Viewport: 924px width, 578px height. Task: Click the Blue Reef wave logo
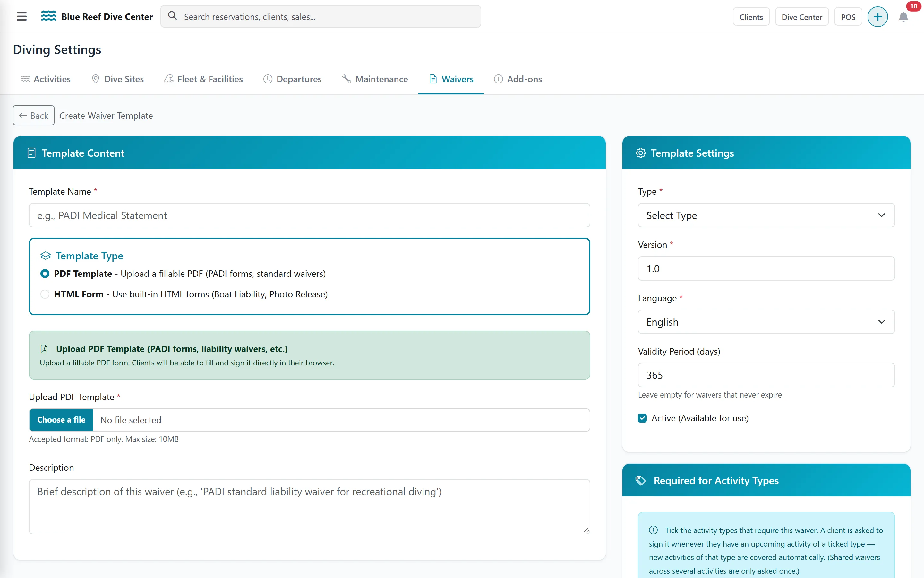point(48,16)
